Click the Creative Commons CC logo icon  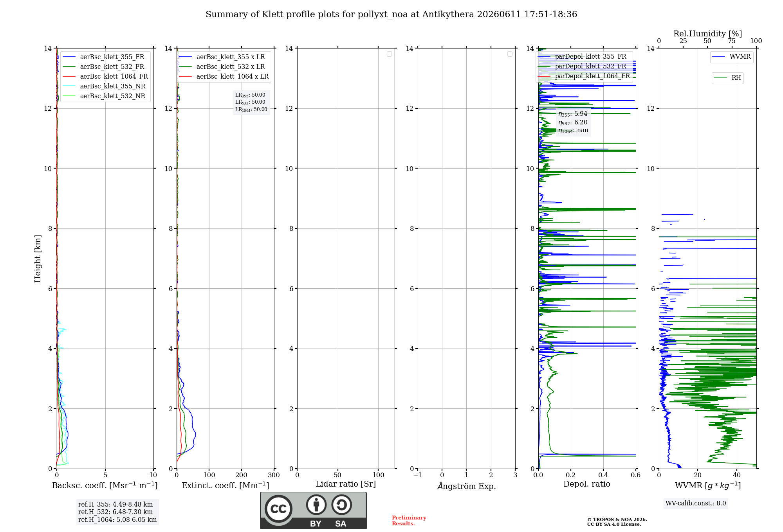pos(278,509)
